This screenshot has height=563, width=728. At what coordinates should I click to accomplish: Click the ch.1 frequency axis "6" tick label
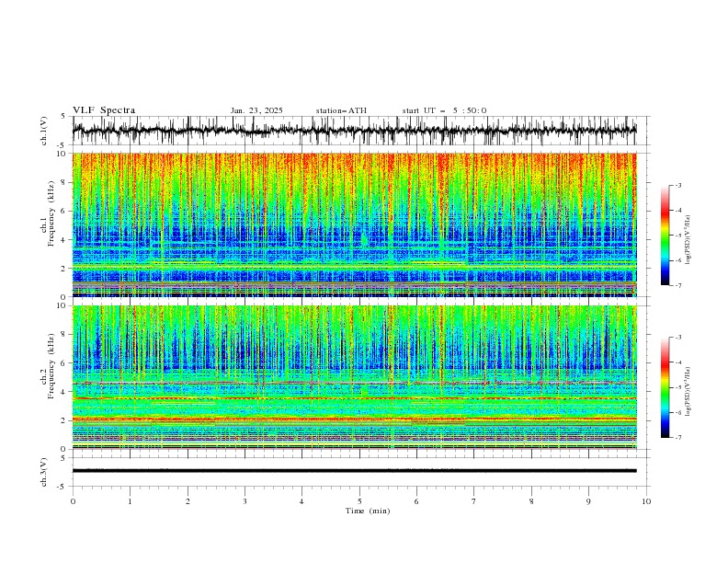64,211
